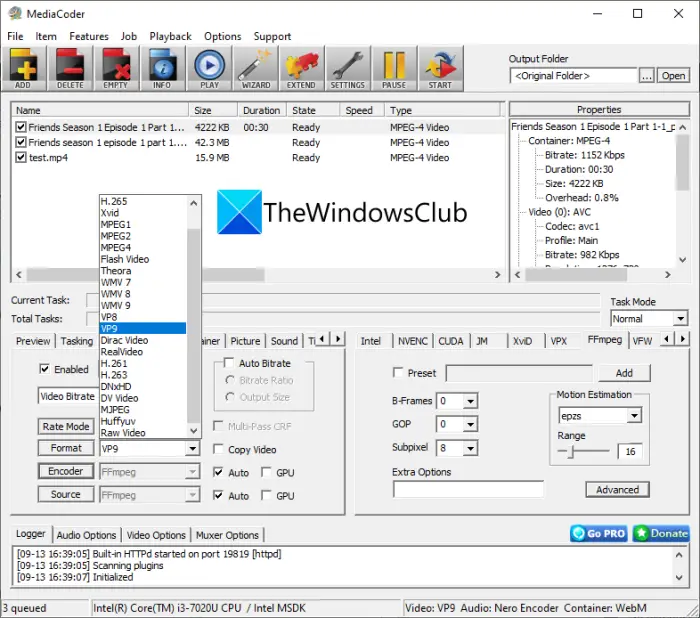Open the EXTEND plugins toolbar icon

point(301,68)
